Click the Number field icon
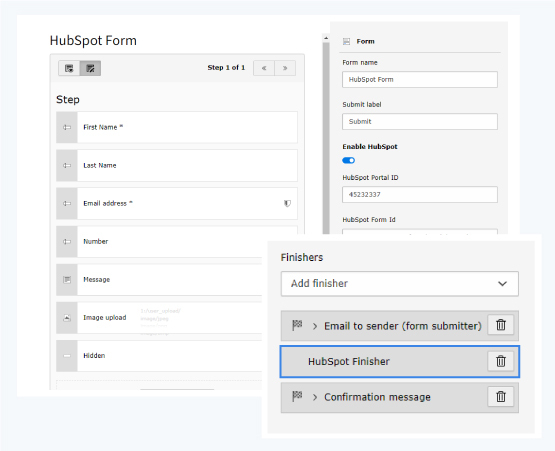Viewport: 555px width, 451px height. [x=67, y=242]
